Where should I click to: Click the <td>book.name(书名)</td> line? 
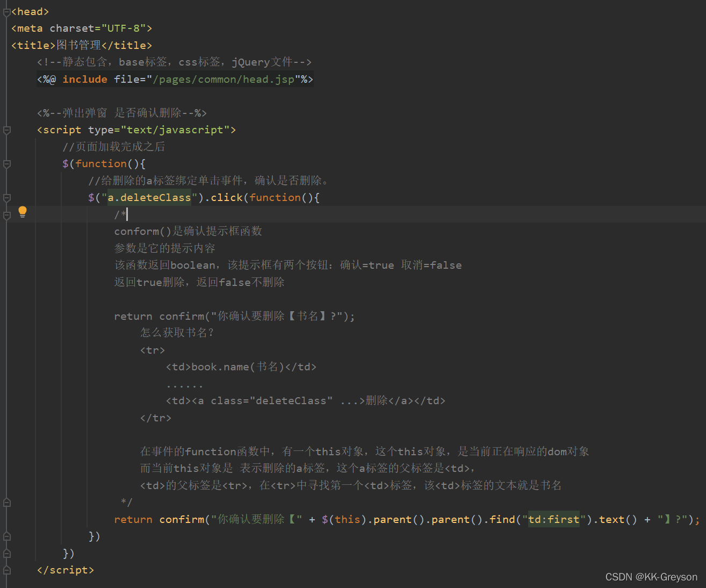[241, 367]
